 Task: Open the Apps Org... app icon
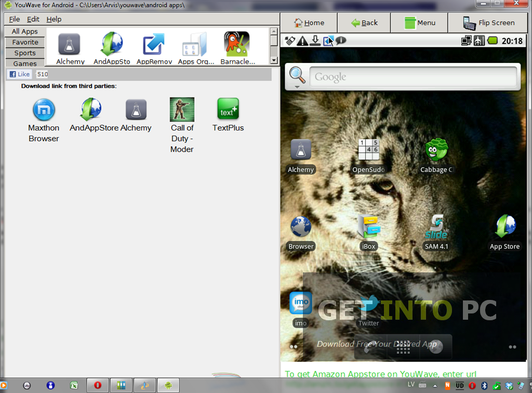196,48
